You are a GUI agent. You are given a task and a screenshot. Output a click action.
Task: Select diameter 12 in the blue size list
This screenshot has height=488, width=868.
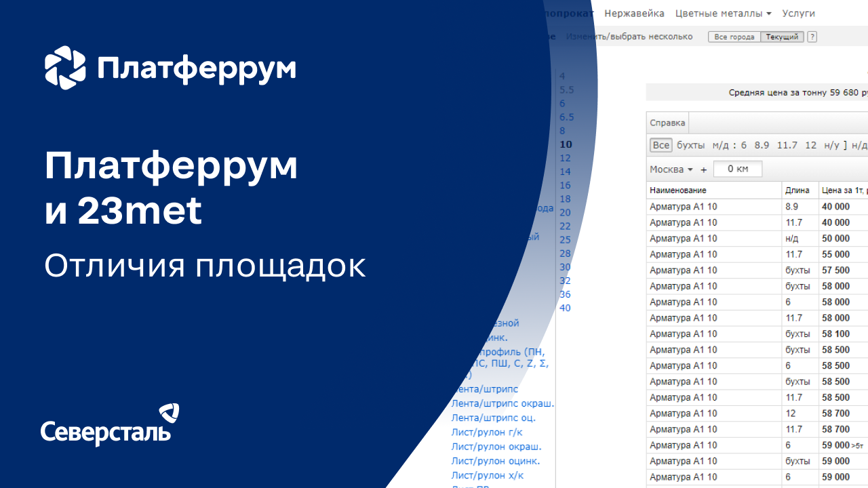(565, 158)
